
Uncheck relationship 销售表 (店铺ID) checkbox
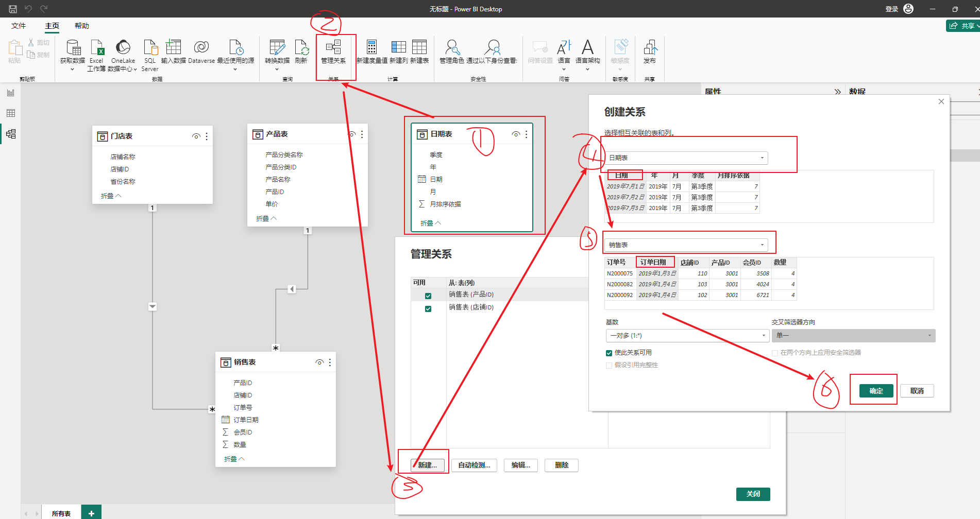pos(428,309)
